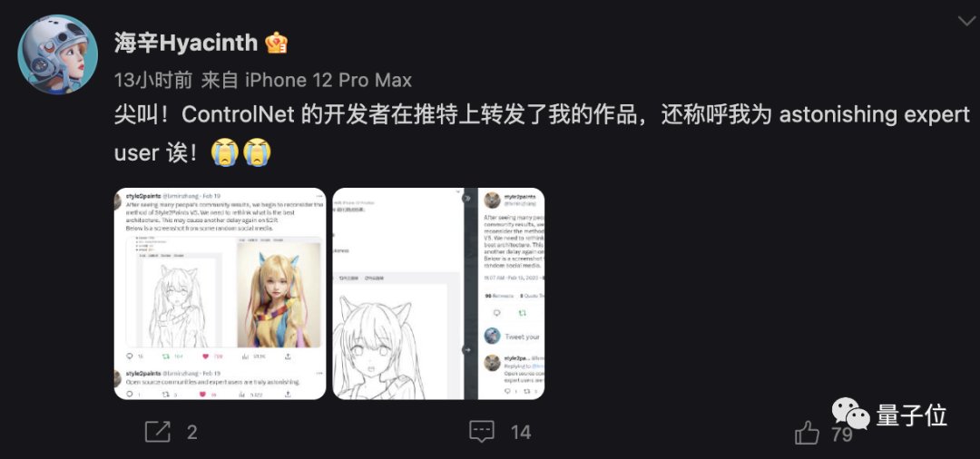Click the iPhone 12 Pro Max source
980x459 pixels.
(x=328, y=80)
